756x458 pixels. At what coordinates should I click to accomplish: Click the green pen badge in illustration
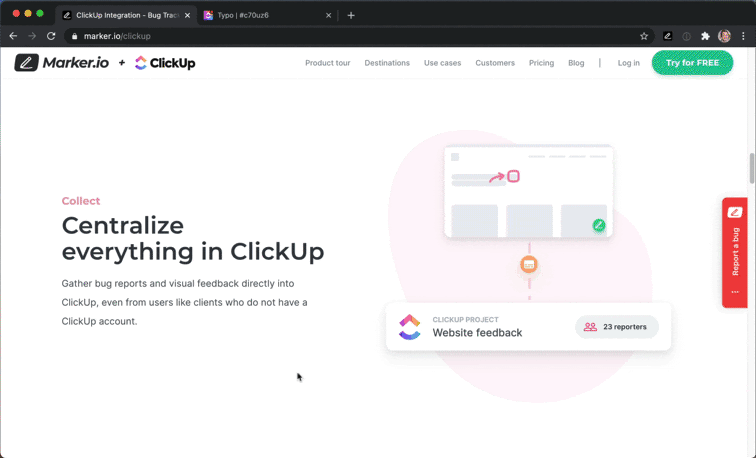[x=599, y=225]
